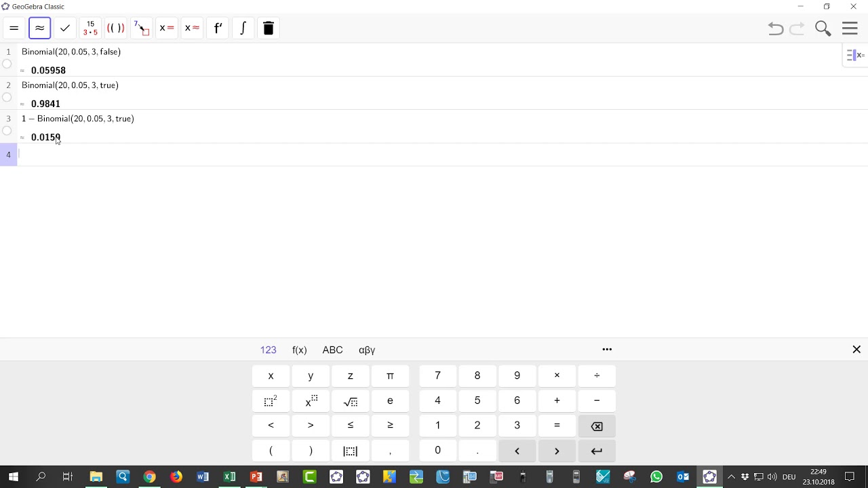The width and height of the screenshot is (868, 488).
Task: Select the Expand parentheses tool
Action: pos(116,28)
